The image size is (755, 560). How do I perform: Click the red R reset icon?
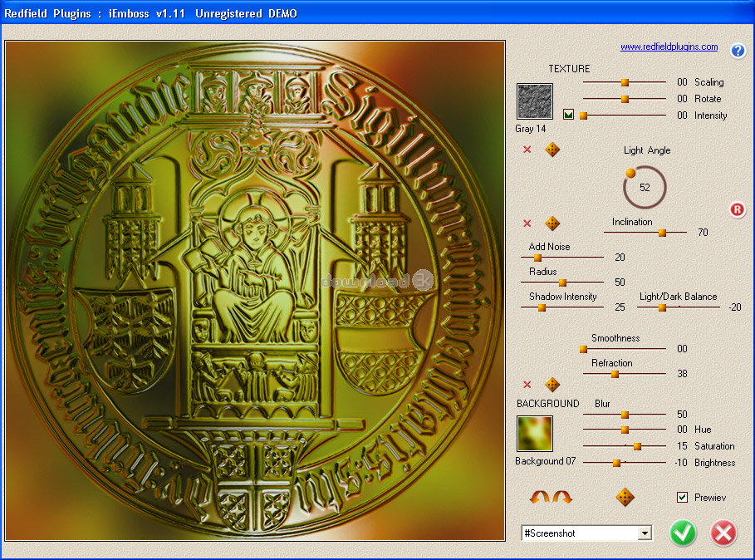738,209
